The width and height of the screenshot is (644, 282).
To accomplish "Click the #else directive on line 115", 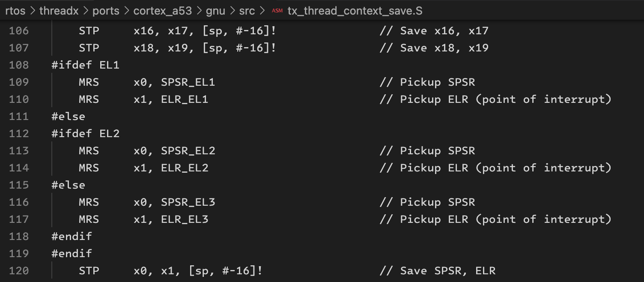I will point(68,185).
